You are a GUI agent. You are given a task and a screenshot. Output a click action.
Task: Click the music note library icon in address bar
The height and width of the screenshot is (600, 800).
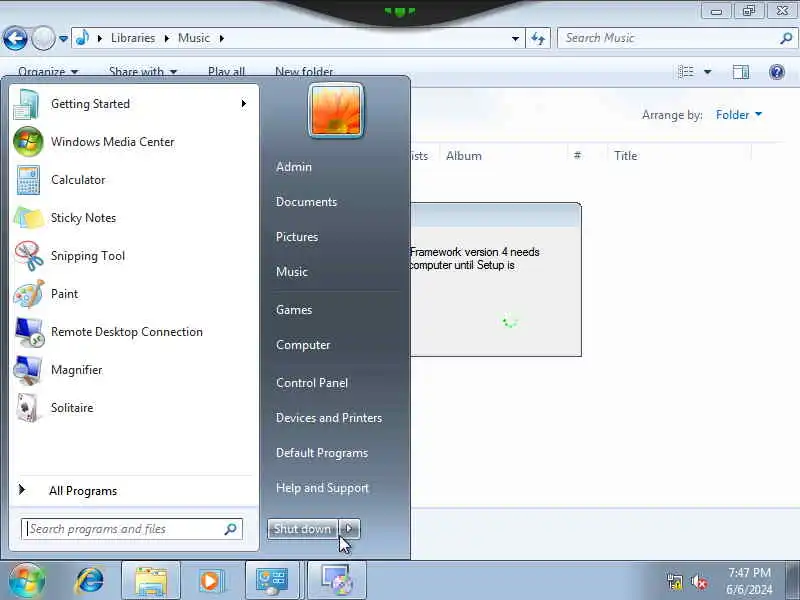pos(83,38)
